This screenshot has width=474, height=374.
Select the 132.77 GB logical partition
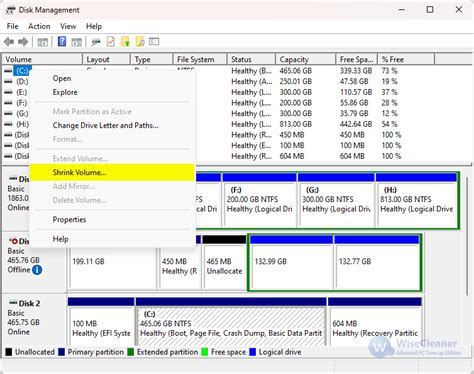coord(377,262)
